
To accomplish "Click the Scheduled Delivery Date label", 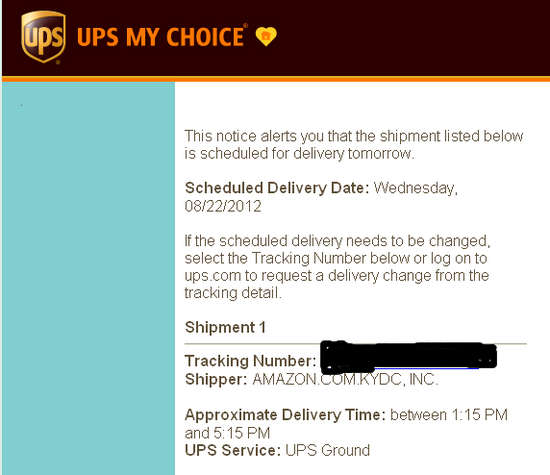I will (277, 188).
